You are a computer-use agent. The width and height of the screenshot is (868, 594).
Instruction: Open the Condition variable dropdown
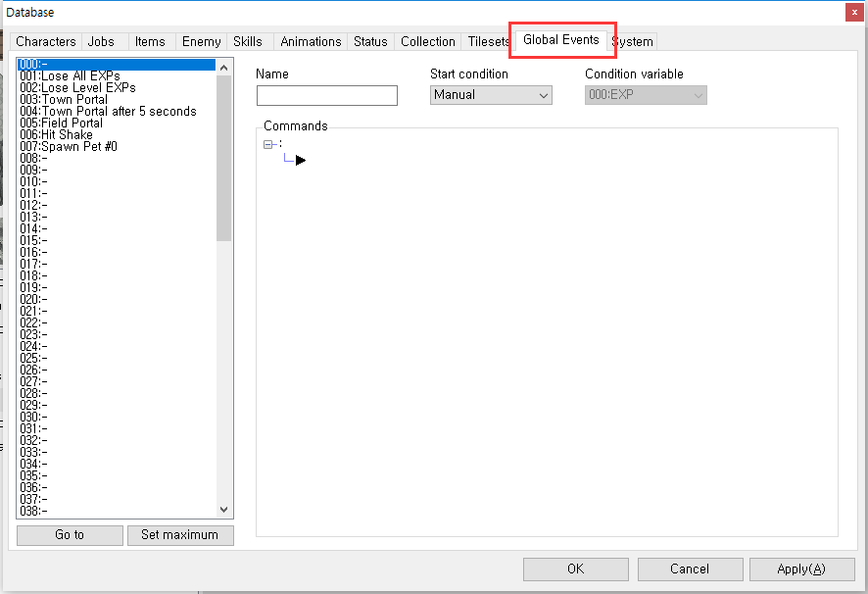pos(646,95)
